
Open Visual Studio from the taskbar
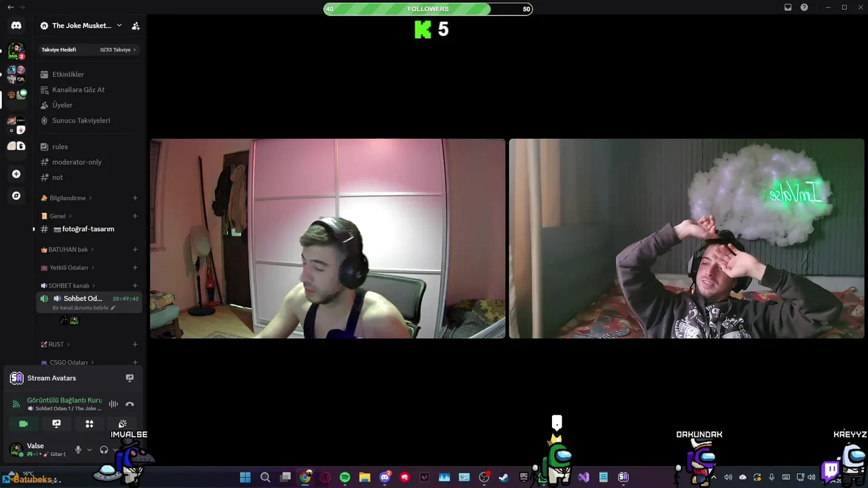coord(584,477)
